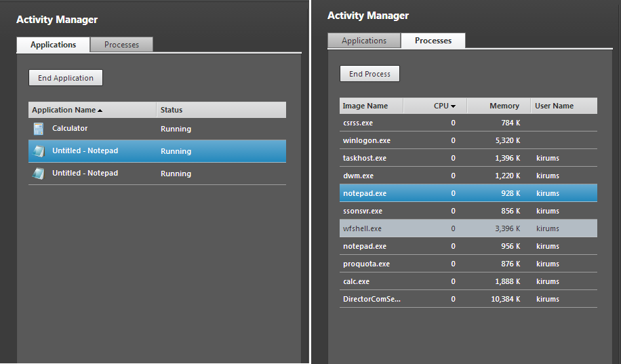Click the Status column header
The height and width of the screenshot is (364, 621).
pyautogui.click(x=172, y=110)
